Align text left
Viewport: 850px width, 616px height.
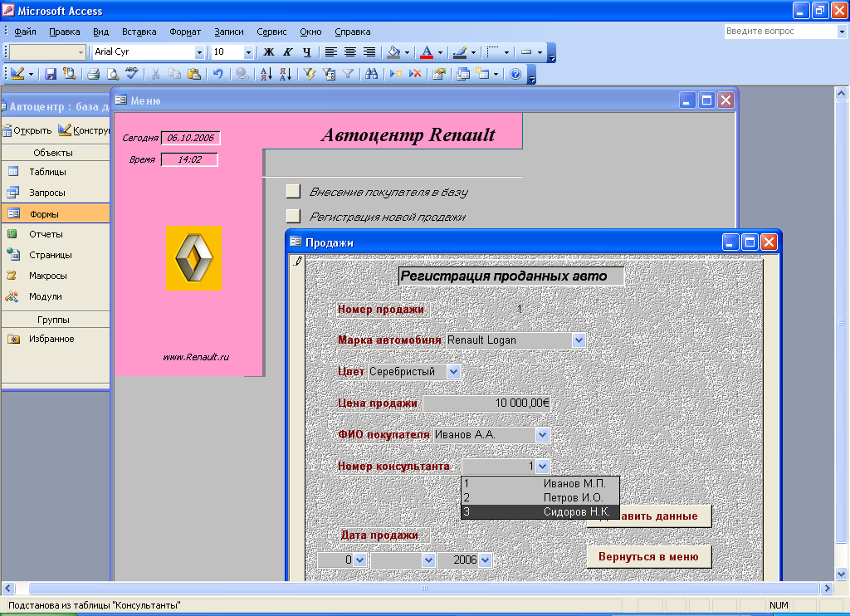(x=330, y=52)
